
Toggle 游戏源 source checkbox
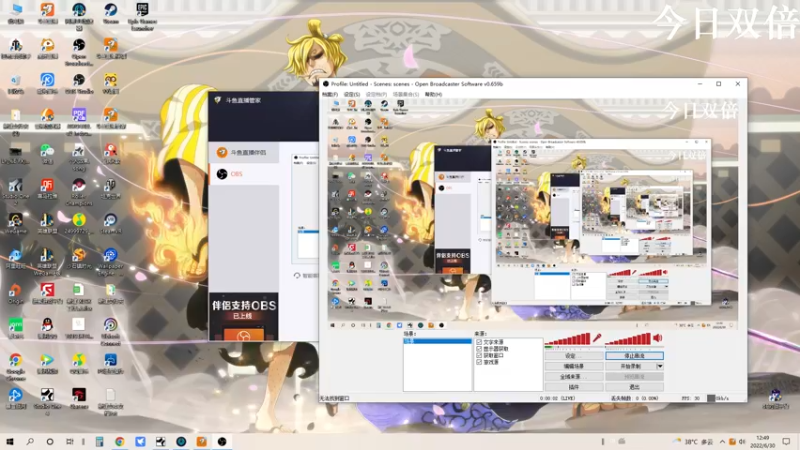479,362
